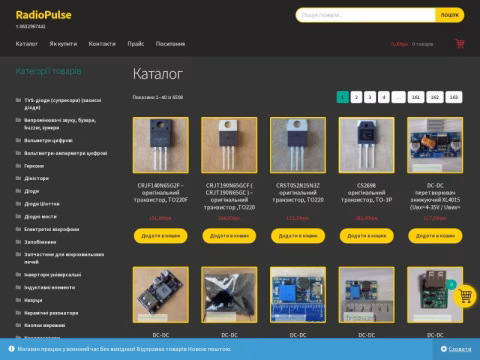Open folder icon beside Вольтметри цифрові
Image resolution: width=480 pixels, height=360 pixels.
coord(18,140)
